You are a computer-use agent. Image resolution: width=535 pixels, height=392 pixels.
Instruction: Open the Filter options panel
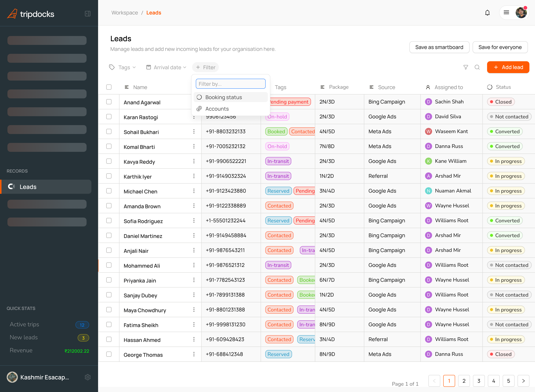(205, 67)
